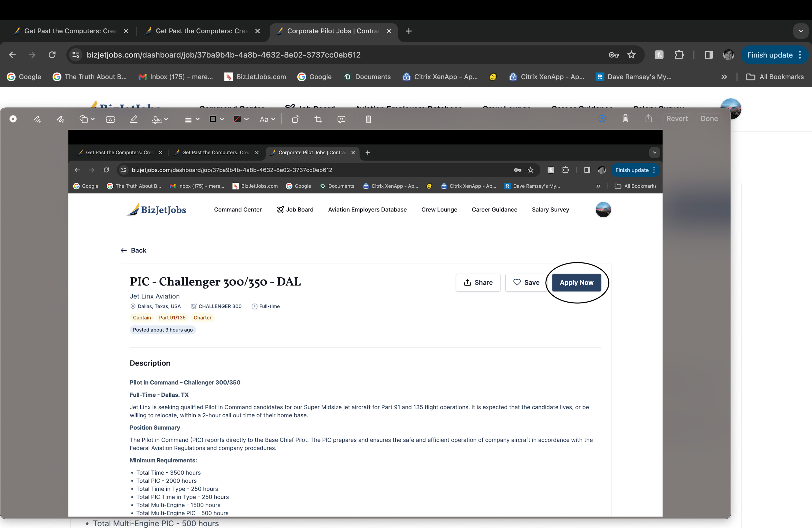Open the Shapes dropdown
The width and height of the screenshot is (812, 528).
(x=87, y=119)
